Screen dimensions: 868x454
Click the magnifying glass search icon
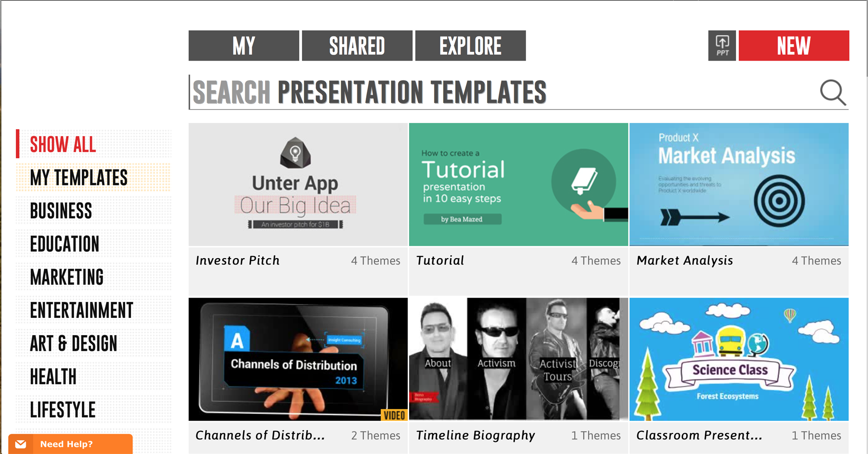833,93
